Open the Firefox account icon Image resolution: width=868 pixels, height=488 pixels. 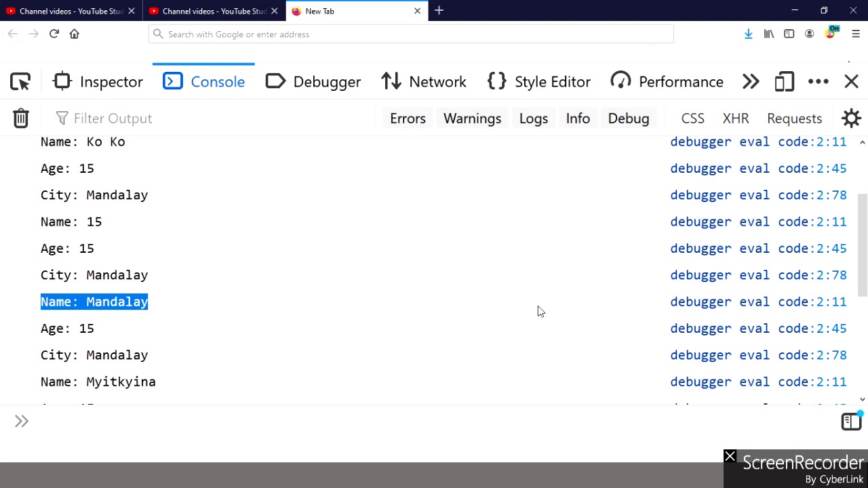[809, 34]
